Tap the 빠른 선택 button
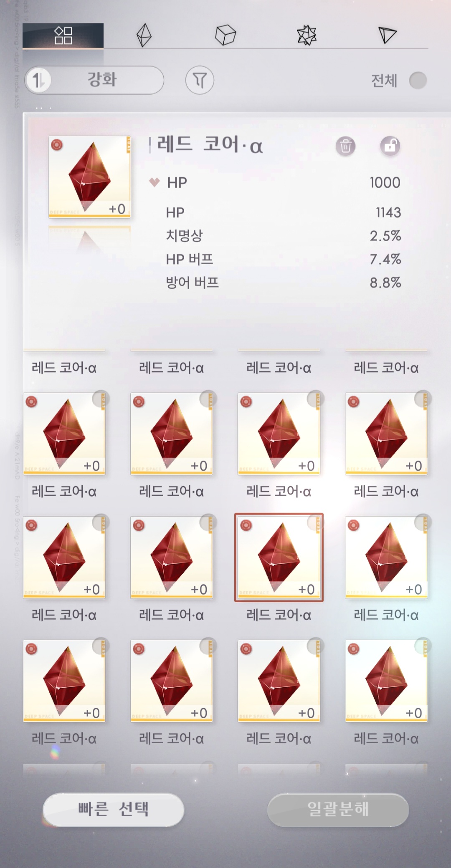This screenshot has height=868, width=451. [x=114, y=809]
